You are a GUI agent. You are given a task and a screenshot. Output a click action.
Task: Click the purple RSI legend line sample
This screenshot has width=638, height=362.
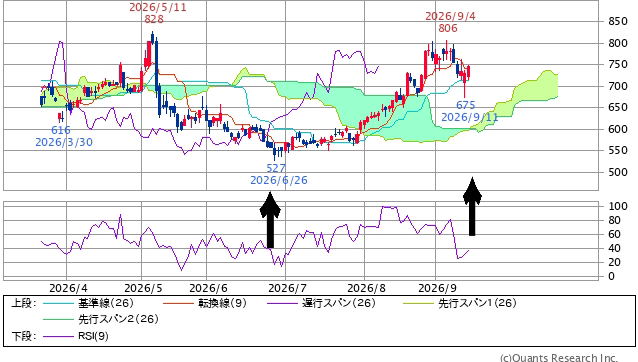[58, 336]
